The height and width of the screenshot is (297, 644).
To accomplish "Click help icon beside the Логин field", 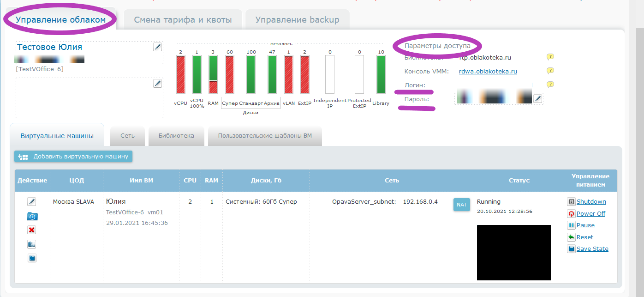I will [550, 85].
